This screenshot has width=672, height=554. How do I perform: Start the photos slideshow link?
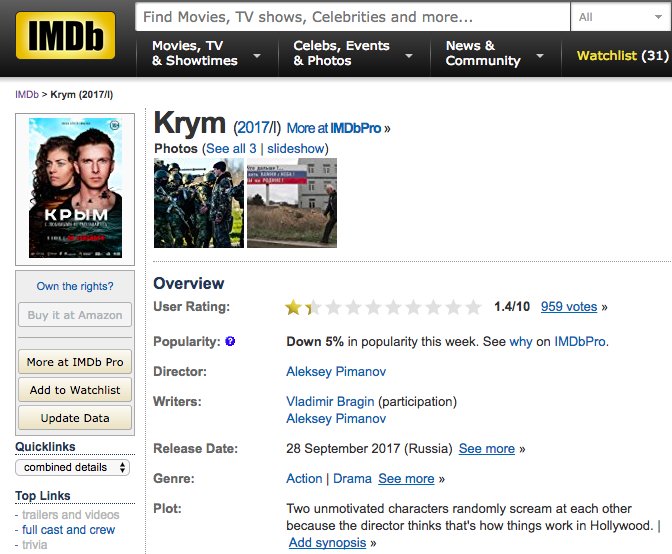(296, 149)
